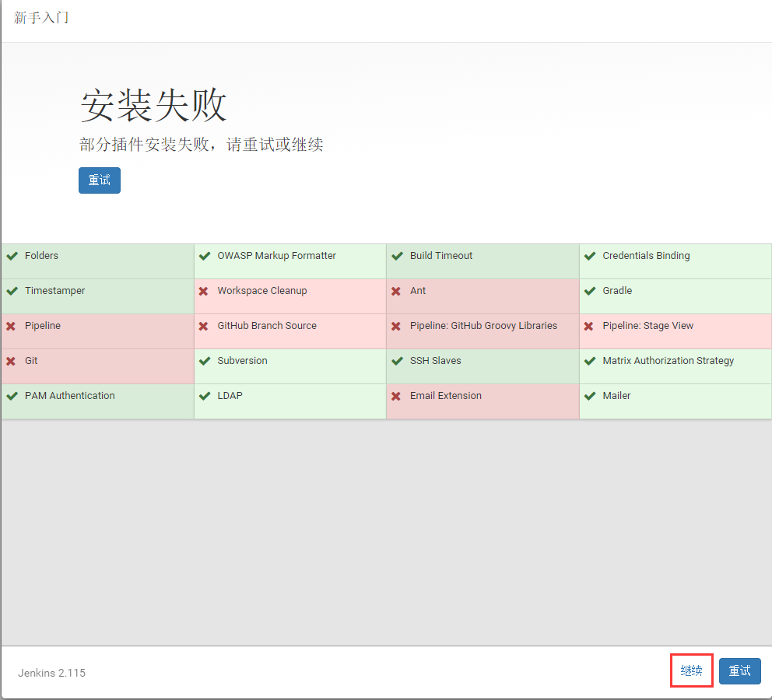This screenshot has height=700, width=772.
Task: Click the checkmark for Matrix Authorization Strategy
Action: pyautogui.click(x=590, y=361)
